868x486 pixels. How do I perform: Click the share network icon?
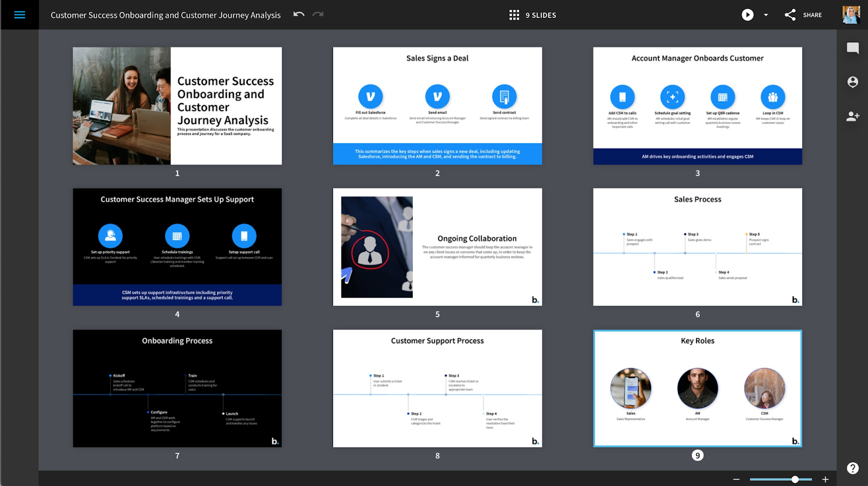click(x=790, y=15)
